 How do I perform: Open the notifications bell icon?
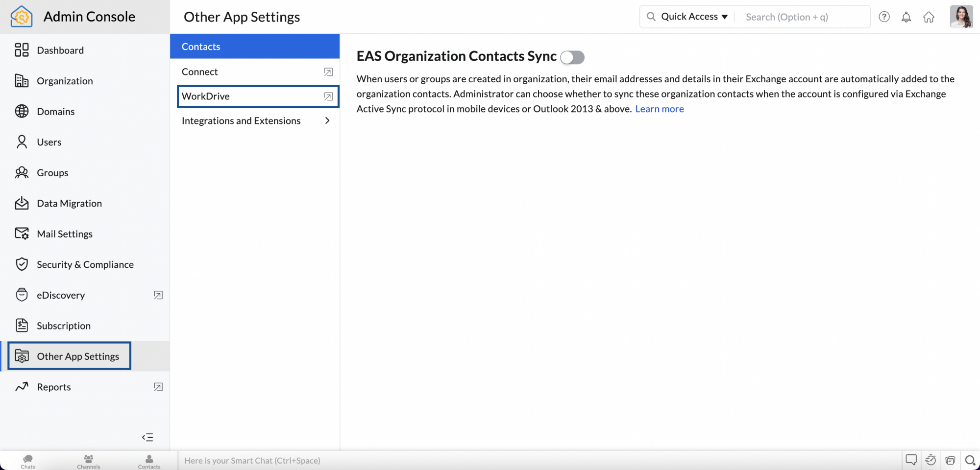(906, 17)
